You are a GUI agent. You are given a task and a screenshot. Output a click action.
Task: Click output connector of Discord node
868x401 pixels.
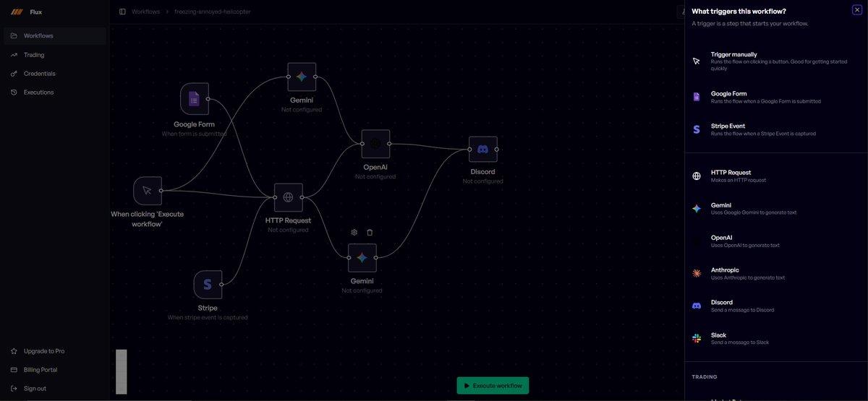coord(497,150)
